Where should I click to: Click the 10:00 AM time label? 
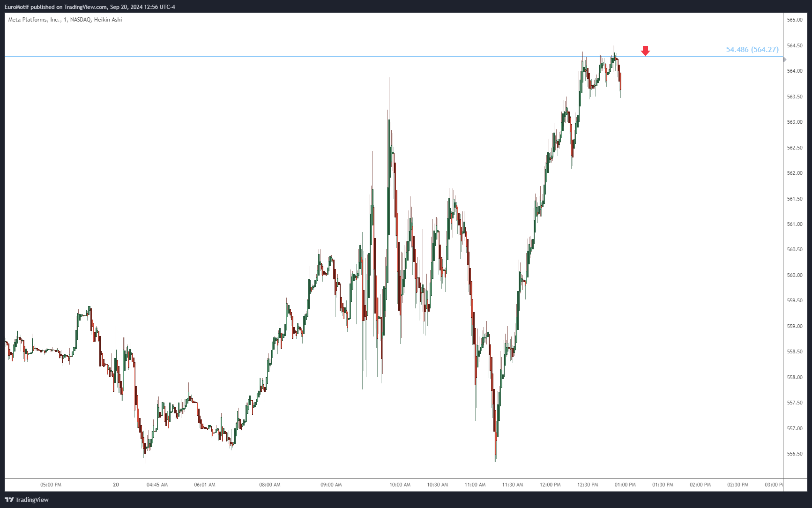400,485
